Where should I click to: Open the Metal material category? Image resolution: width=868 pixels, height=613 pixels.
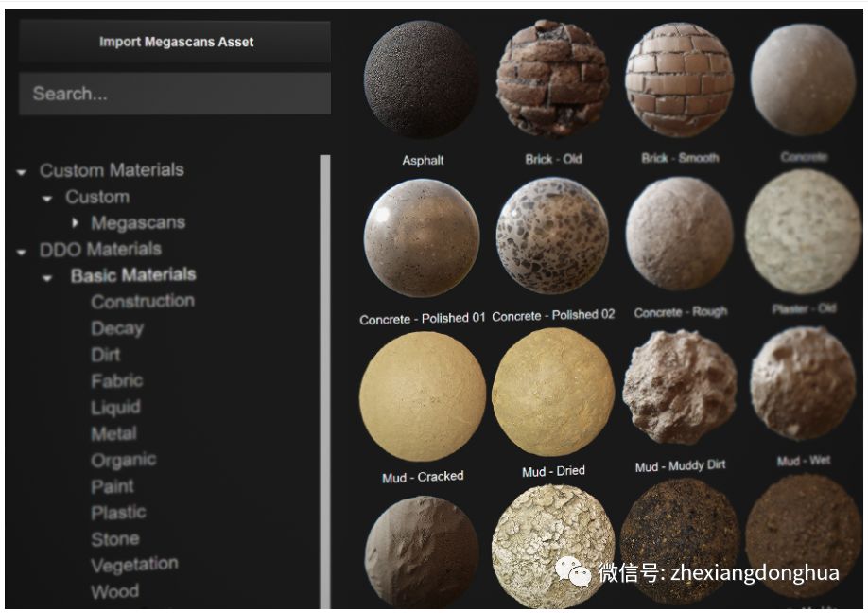(x=113, y=433)
